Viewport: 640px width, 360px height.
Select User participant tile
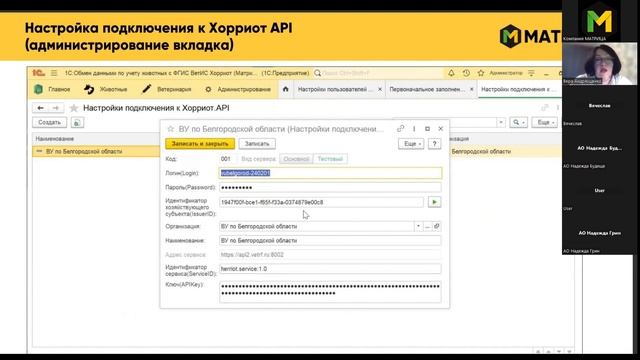point(600,191)
